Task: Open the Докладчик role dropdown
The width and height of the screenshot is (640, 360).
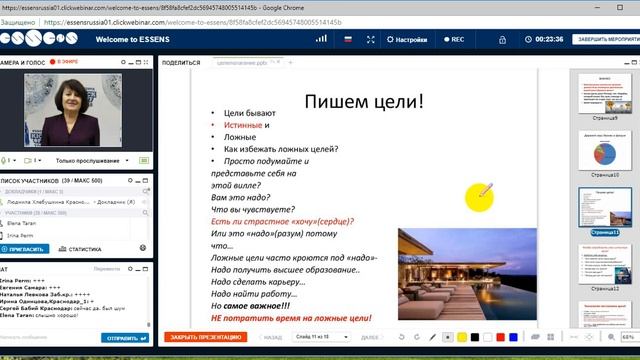Action: (115, 202)
